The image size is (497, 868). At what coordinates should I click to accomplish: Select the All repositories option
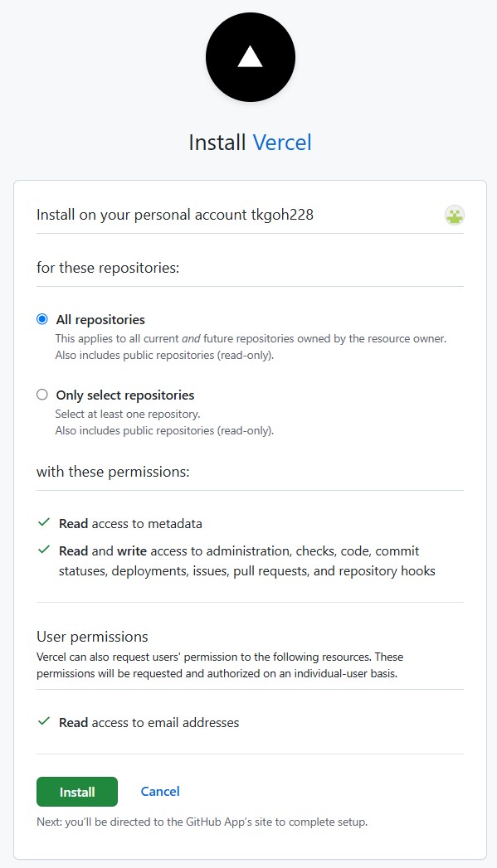(41, 318)
